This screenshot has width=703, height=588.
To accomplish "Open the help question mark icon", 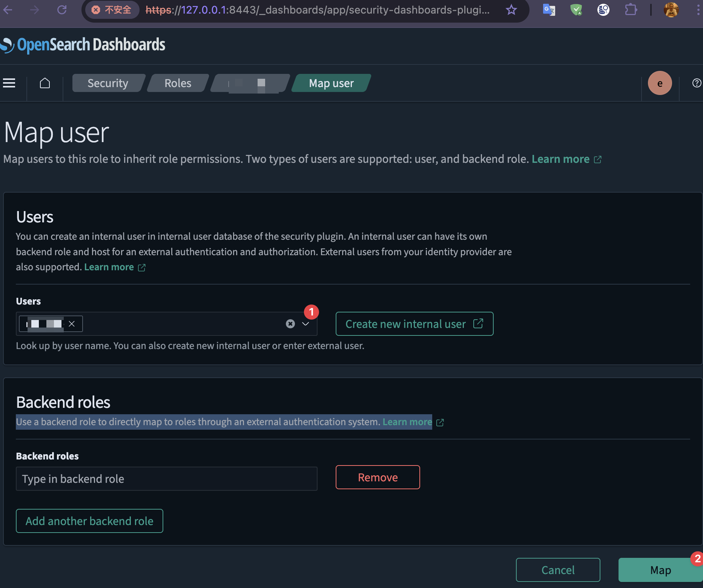I will coord(697,83).
